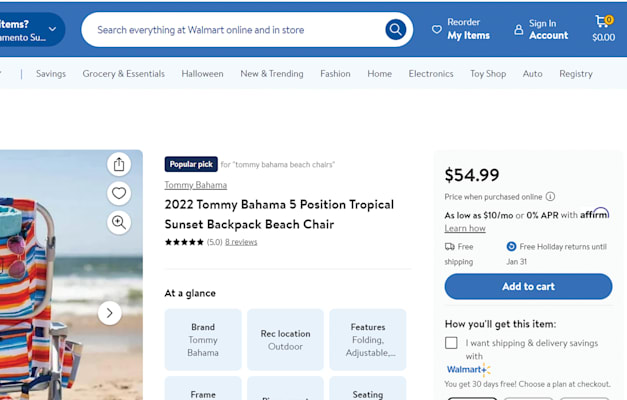
Task: Open the shopping cart icon
Action: tap(603, 23)
